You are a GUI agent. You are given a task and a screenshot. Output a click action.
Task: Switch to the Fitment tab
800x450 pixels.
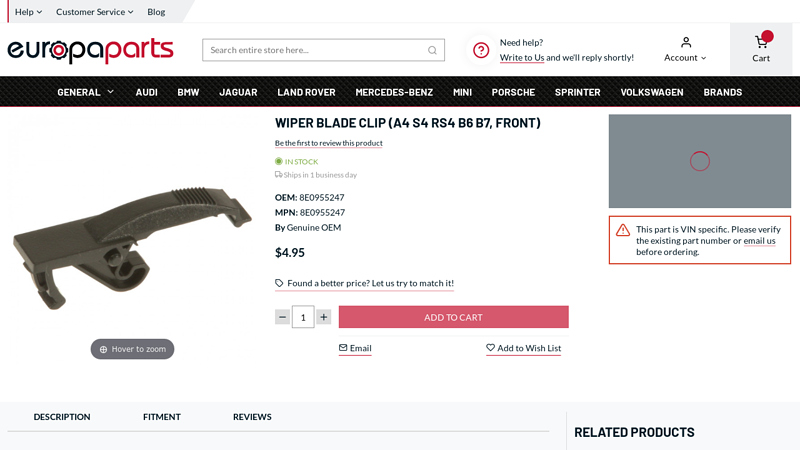162,417
